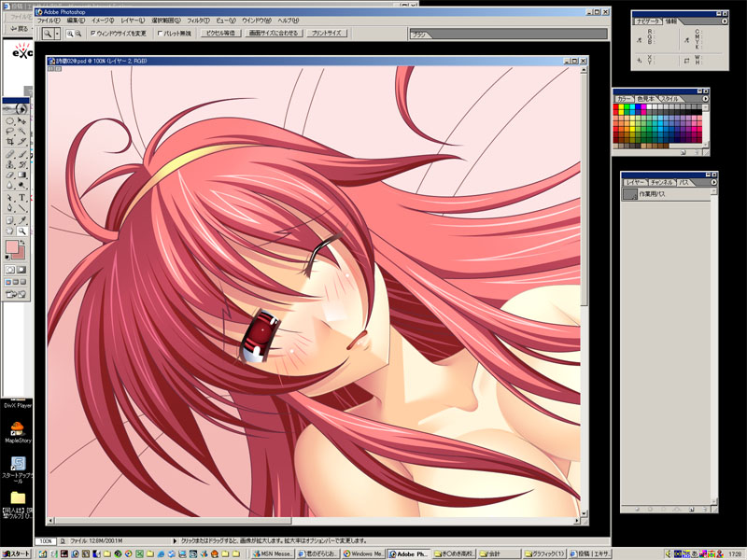Switch to Quick Mask mode
The height and width of the screenshot is (560, 747).
click(21, 270)
